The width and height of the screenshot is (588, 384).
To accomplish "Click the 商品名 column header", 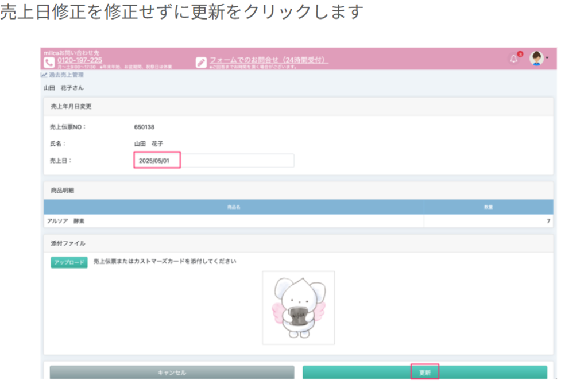I will pyautogui.click(x=234, y=207).
